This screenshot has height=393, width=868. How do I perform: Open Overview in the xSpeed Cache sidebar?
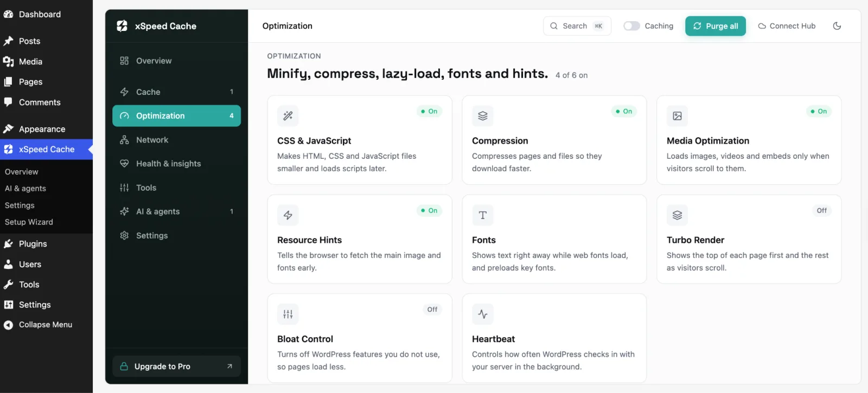click(176, 61)
